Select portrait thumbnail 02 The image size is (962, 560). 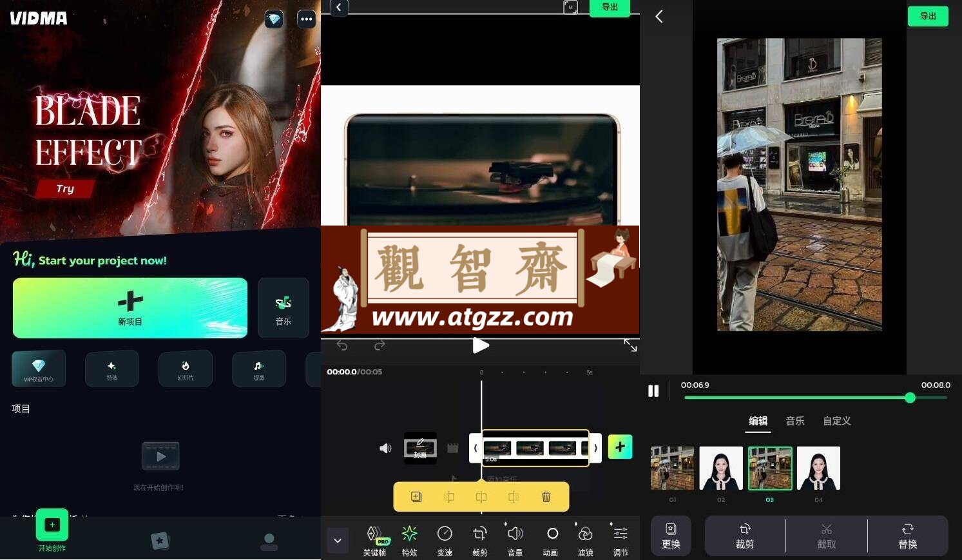721,468
